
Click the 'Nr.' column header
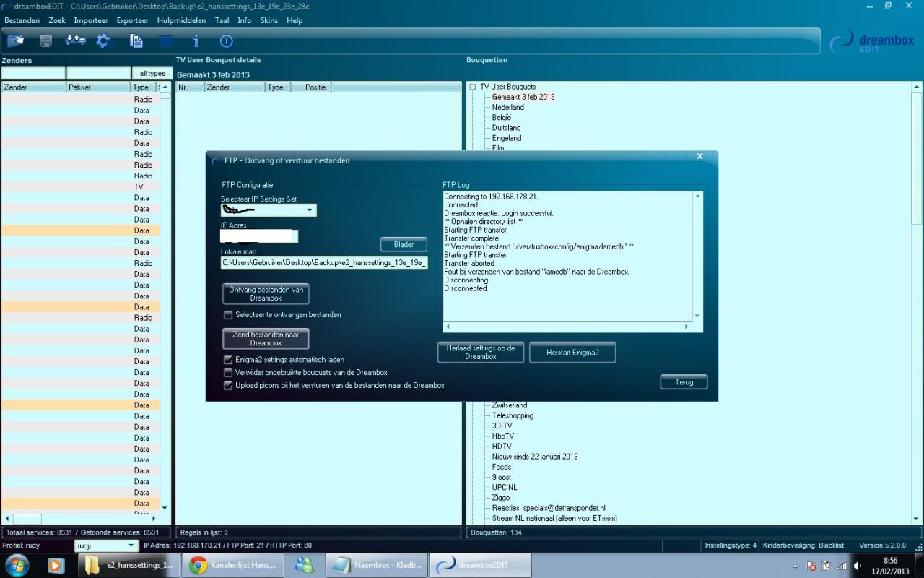(190, 87)
